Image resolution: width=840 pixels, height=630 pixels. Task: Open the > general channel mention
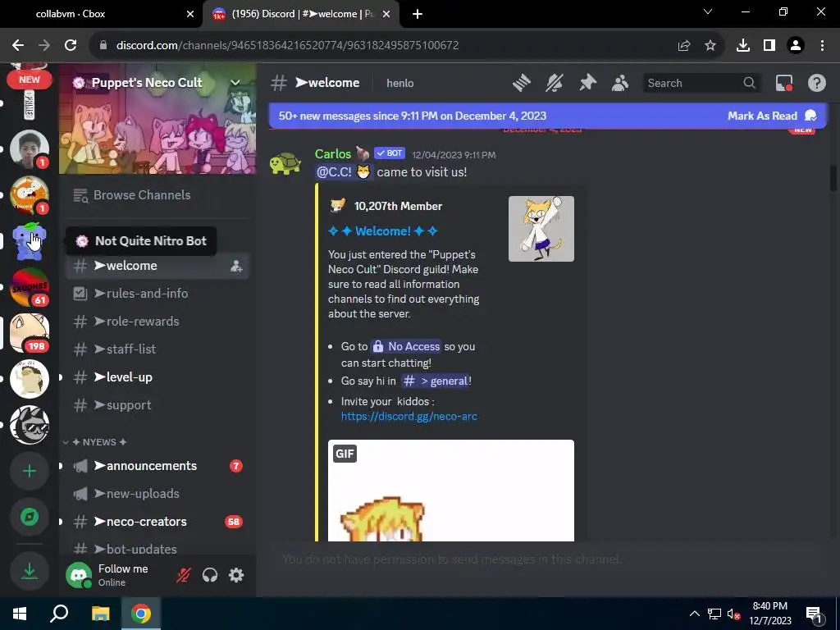coord(435,381)
